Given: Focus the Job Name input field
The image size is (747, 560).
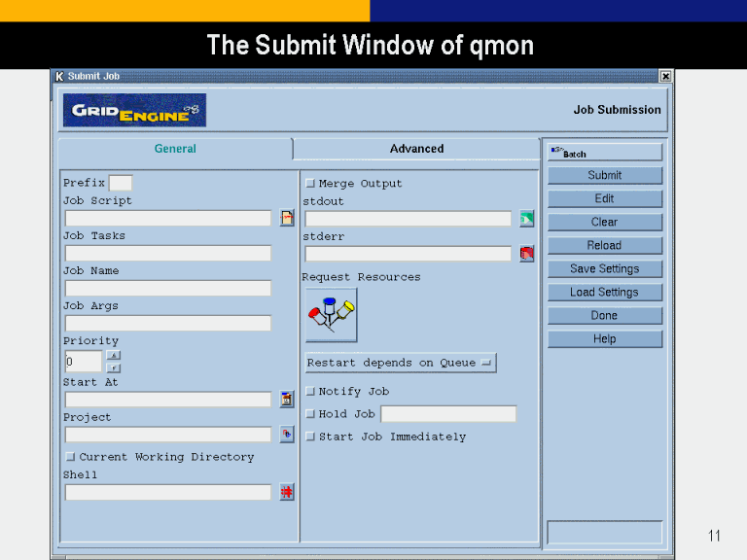Looking at the screenshot, I should point(168,288).
